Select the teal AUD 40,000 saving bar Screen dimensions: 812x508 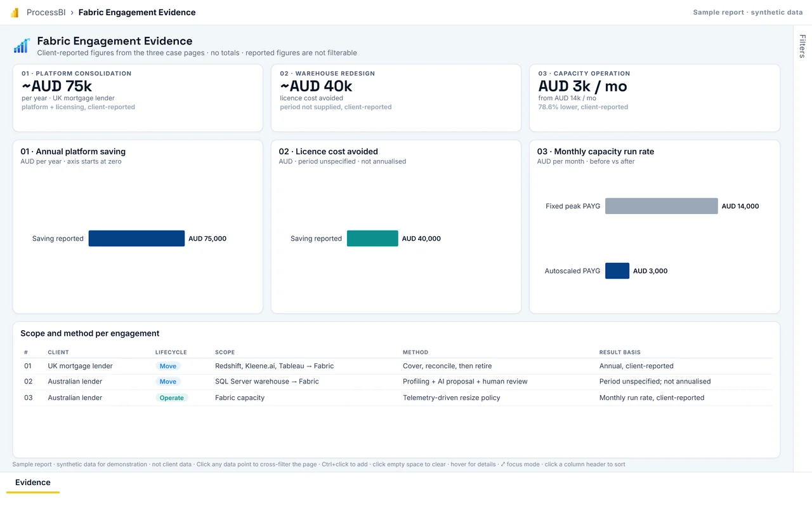372,239
